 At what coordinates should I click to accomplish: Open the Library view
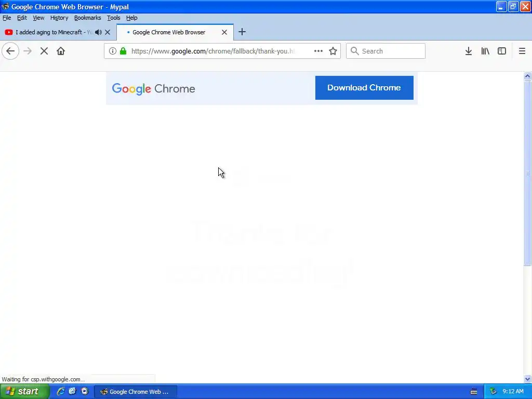click(x=485, y=51)
